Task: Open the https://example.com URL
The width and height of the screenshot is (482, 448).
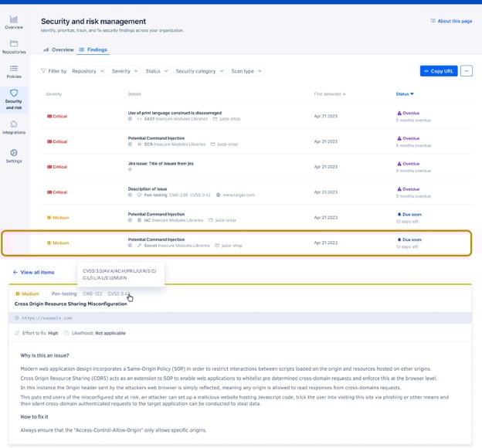Action: 46,318
